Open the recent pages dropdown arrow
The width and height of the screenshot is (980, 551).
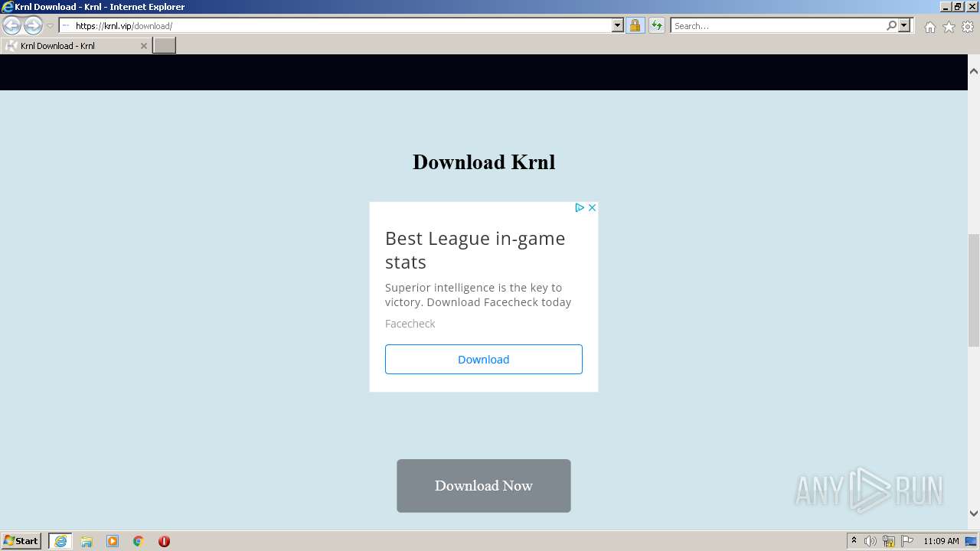click(x=51, y=26)
